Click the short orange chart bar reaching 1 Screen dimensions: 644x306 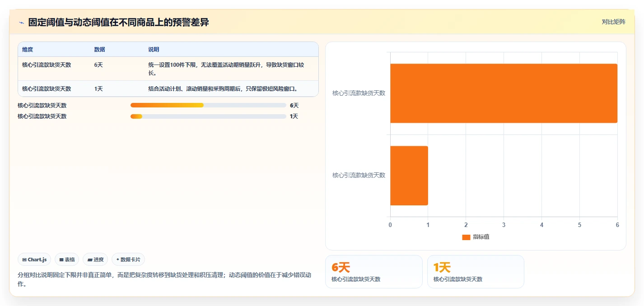[x=409, y=176]
